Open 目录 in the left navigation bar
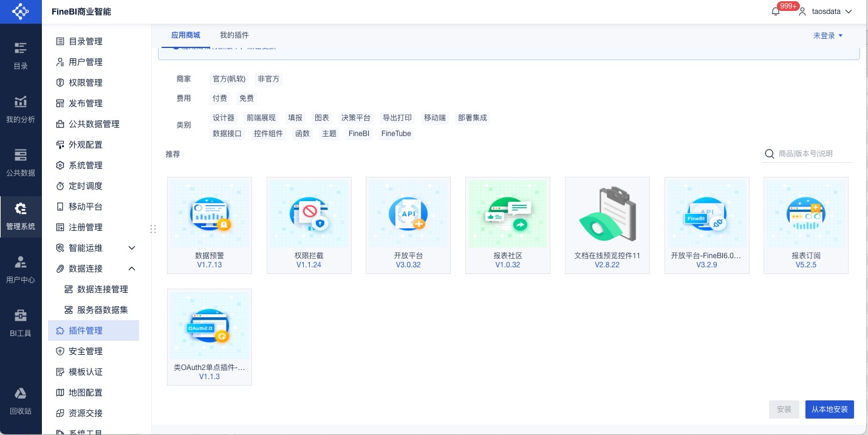Screen dimensions: 868x435 coord(21,55)
